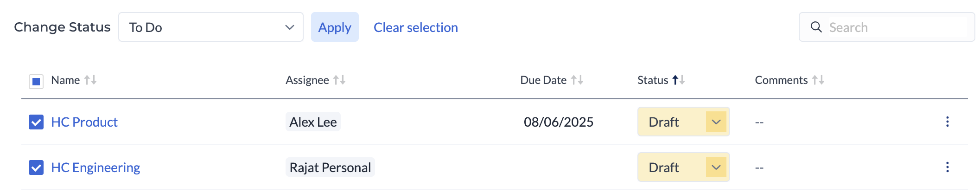Image resolution: width=980 pixels, height=193 pixels.
Task: Open more options for HC Product row
Action: (x=947, y=122)
